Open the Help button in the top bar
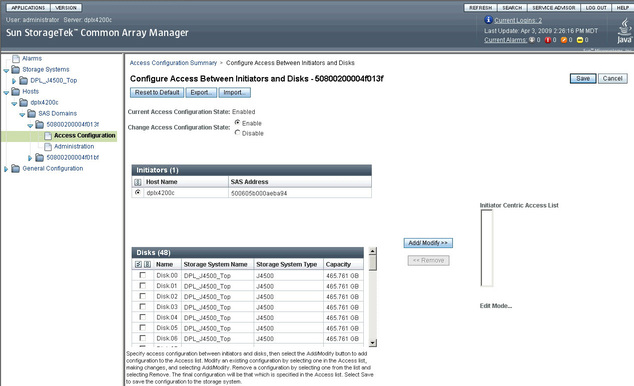 coord(622,8)
